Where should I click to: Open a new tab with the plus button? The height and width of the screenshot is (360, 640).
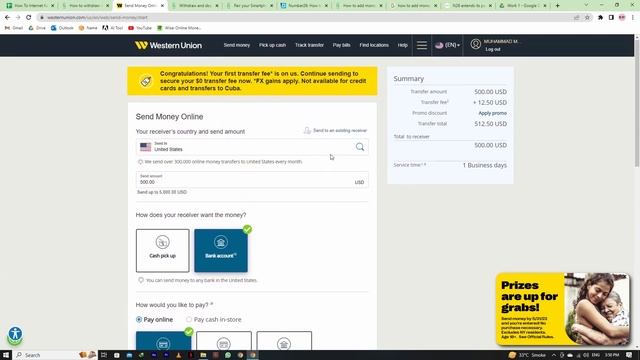pyautogui.click(x=558, y=6)
